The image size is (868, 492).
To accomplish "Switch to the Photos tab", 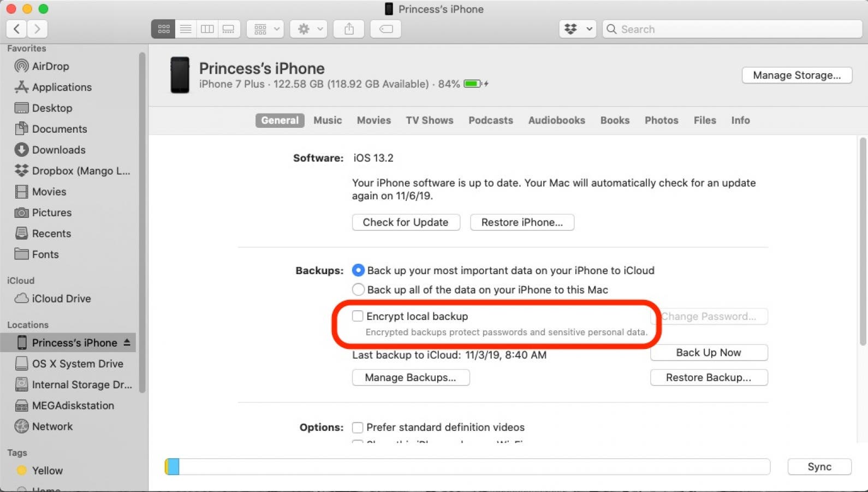I will click(662, 120).
